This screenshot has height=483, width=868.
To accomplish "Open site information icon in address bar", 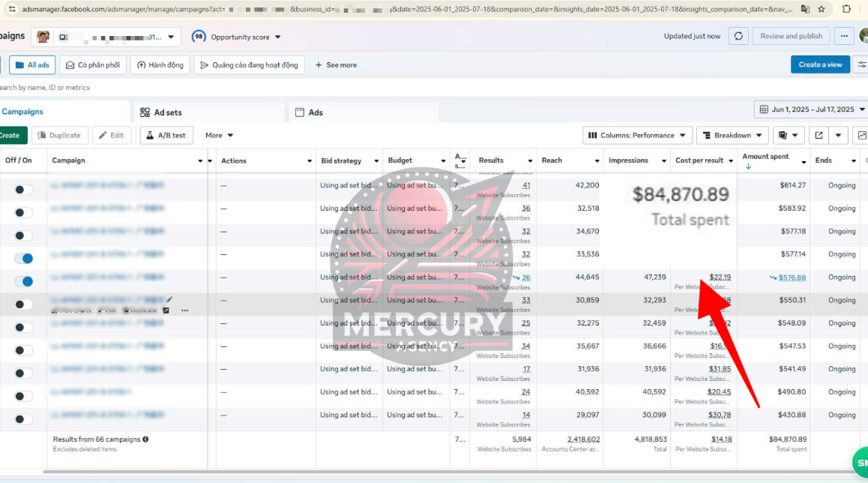I will (x=12, y=9).
